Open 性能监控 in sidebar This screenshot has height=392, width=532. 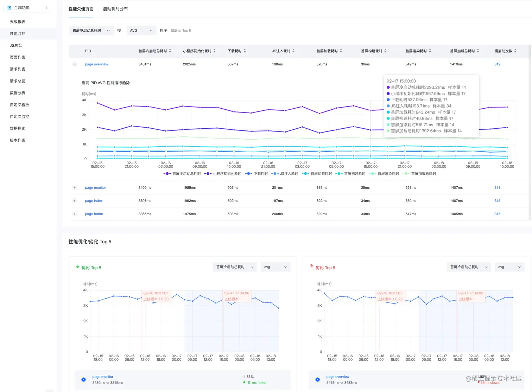pos(18,34)
